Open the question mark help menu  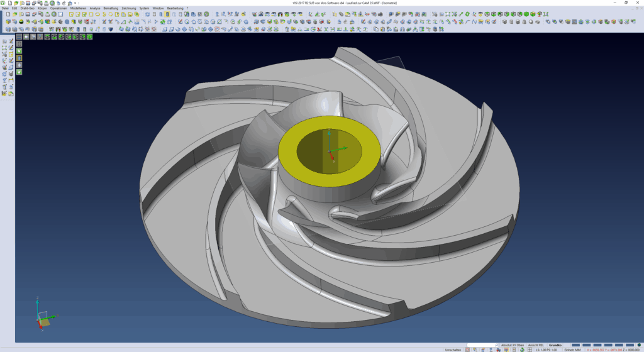coord(187,8)
